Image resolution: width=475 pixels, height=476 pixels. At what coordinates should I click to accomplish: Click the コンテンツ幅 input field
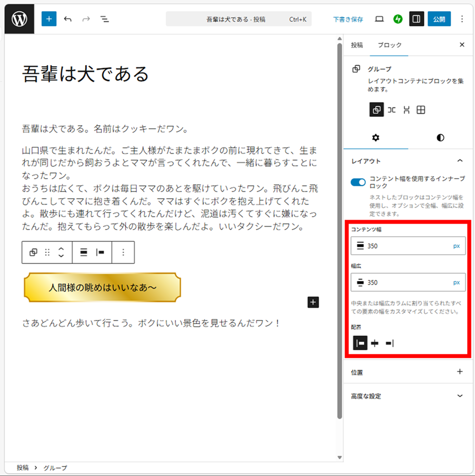pos(406,246)
